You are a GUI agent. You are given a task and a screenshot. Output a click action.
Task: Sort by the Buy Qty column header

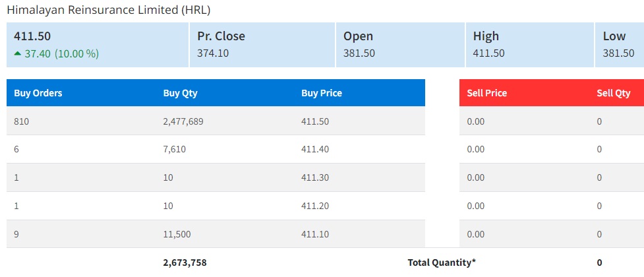pyautogui.click(x=180, y=93)
